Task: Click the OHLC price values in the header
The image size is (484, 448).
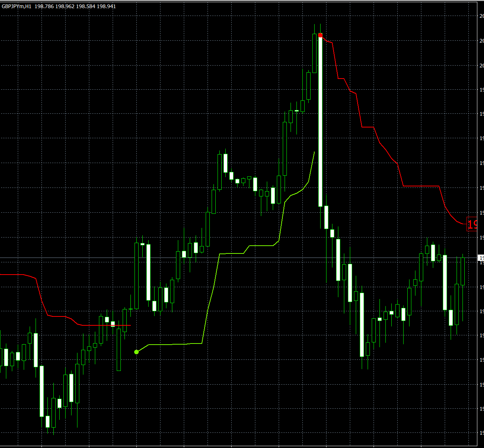Action: pos(75,6)
